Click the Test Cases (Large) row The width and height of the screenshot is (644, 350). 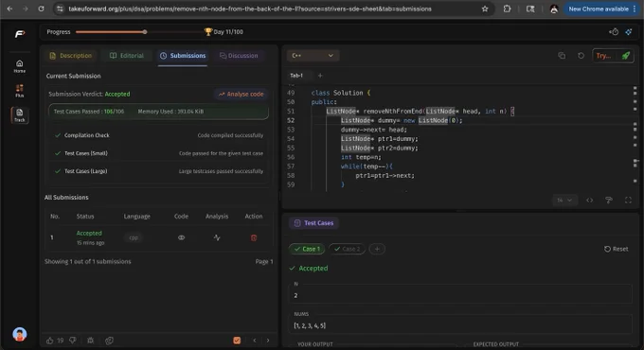pyautogui.click(x=158, y=171)
